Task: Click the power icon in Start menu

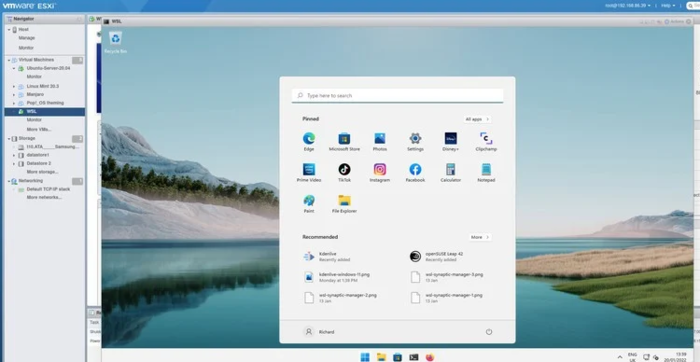Action: click(489, 332)
